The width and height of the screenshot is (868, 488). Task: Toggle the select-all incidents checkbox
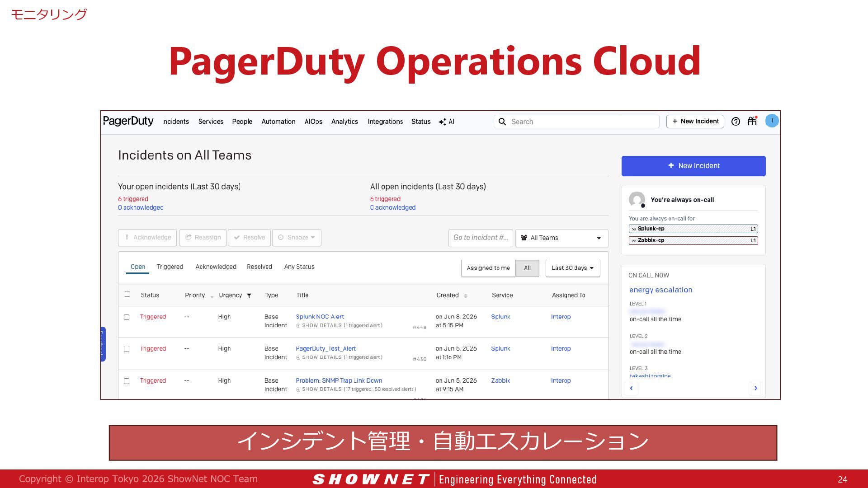click(x=127, y=294)
